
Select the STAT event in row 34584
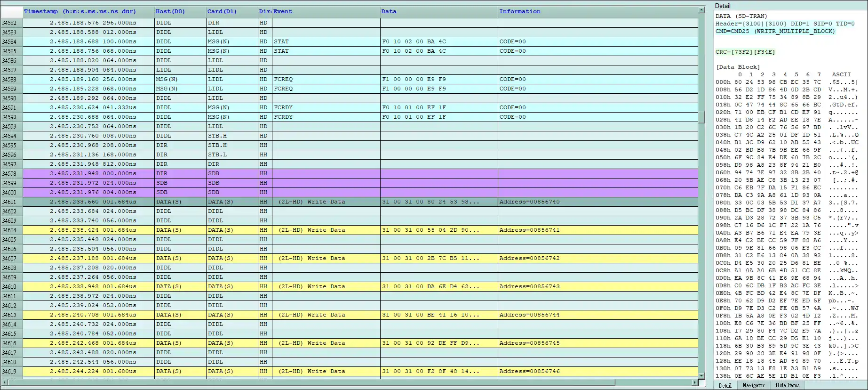coord(281,41)
